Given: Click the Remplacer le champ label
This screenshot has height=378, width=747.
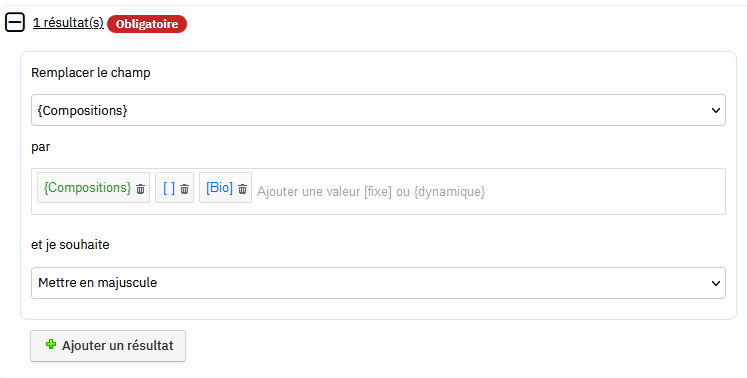Looking at the screenshot, I should 91,73.
